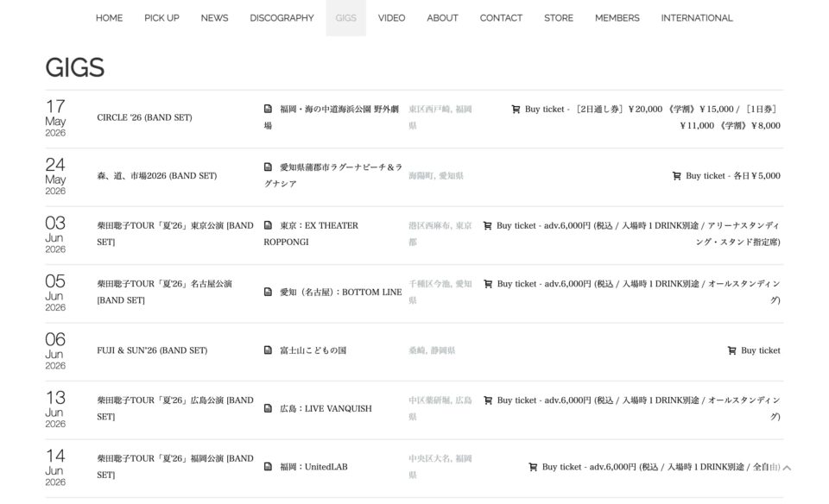Click venue document icon for 森、道、市場2026
The image size is (829, 504).
[x=268, y=167]
